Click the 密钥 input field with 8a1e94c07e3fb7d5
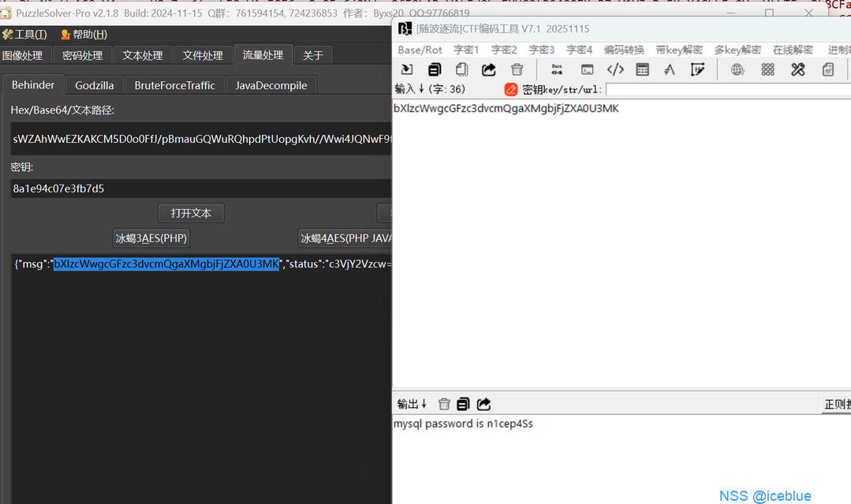This screenshot has height=504, width=851. click(x=197, y=189)
